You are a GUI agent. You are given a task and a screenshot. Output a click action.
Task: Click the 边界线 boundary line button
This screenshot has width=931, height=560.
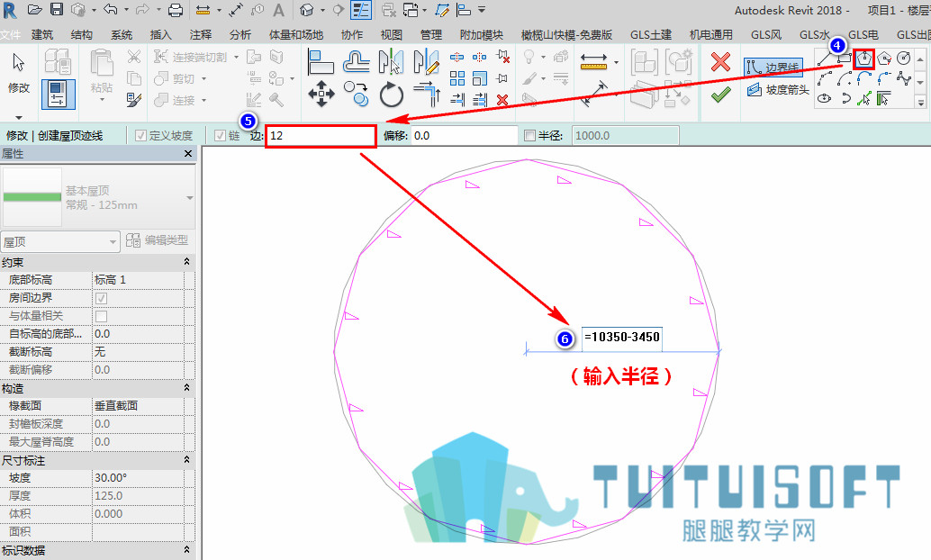click(773, 68)
